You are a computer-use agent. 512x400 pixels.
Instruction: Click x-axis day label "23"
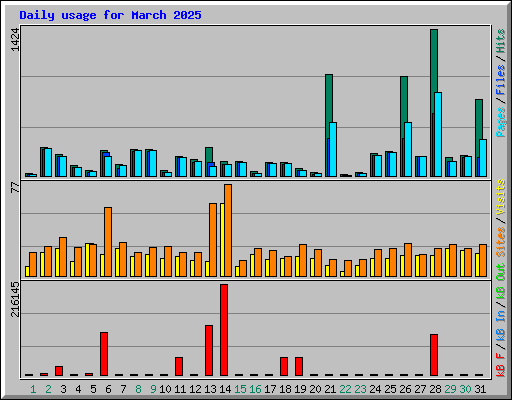(x=360, y=389)
